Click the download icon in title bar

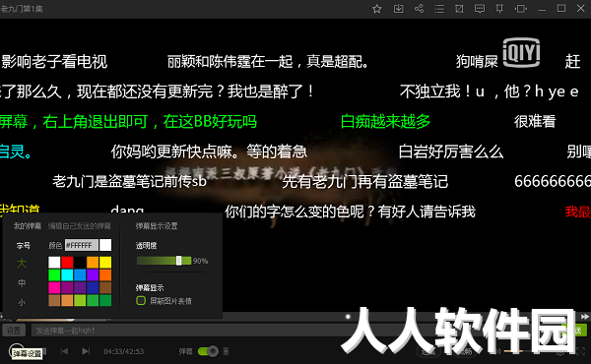[398, 9]
